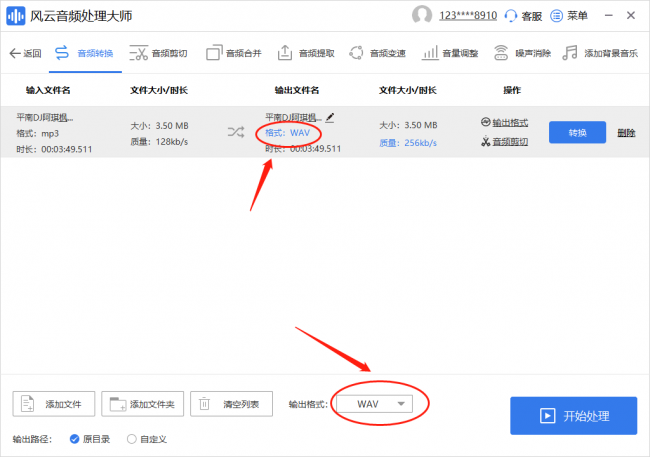Click the 开始处理 button
The height and width of the screenshot is (457, 650).
tap(574, 416)
